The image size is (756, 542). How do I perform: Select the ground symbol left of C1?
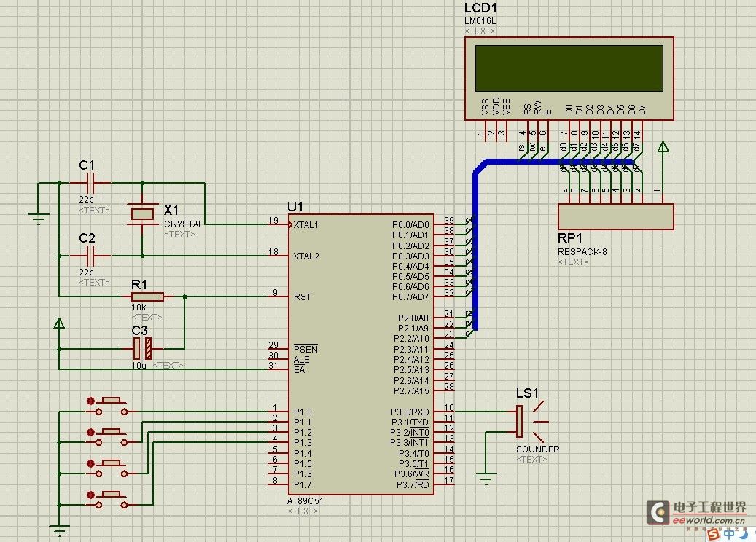click(x=39, y=219)
